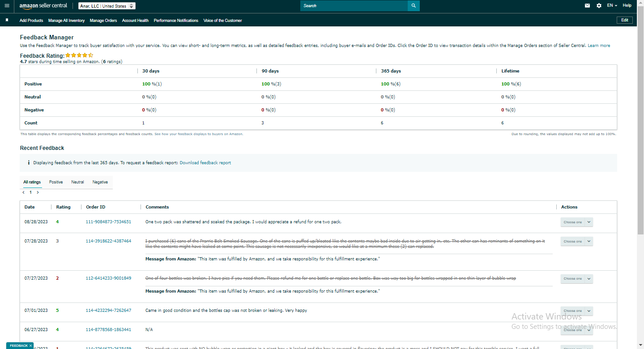Screen dimensions: 644x349
Task: Click comment 'Came in good condition' text
Action: click(x=226, y=311)
